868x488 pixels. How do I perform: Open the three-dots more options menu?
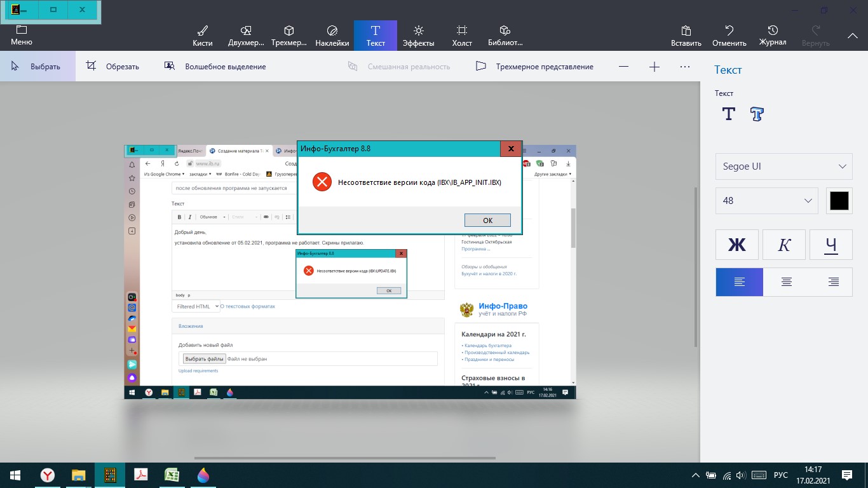[x=685, y=67]
